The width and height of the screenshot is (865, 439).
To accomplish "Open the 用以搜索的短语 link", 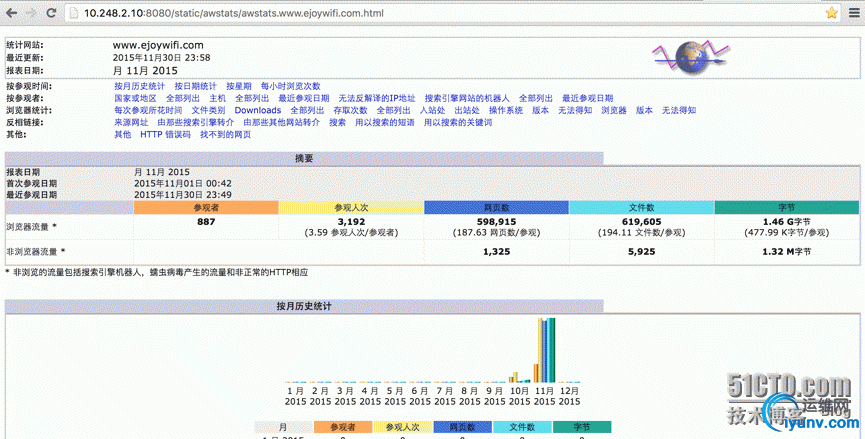I will point(385,122).
